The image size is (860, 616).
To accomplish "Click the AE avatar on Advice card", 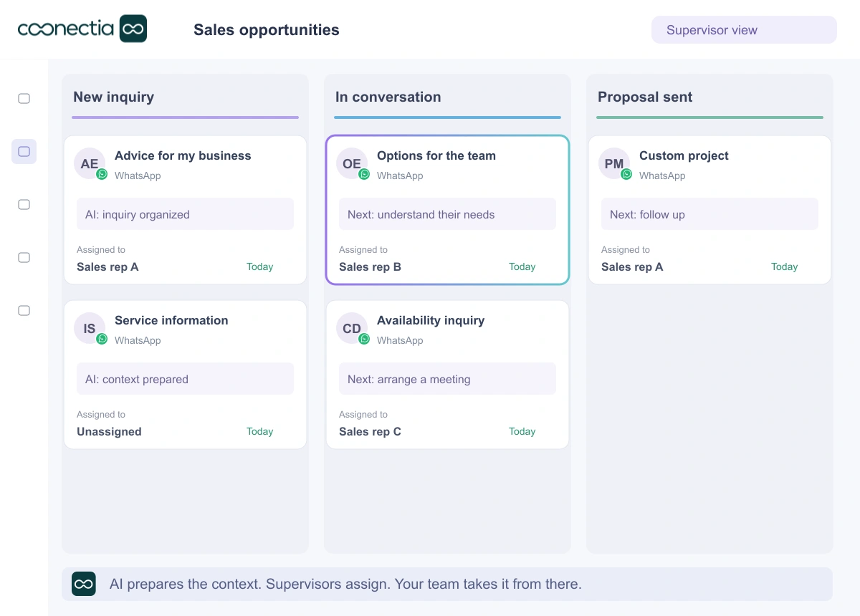I will point(90,164).
